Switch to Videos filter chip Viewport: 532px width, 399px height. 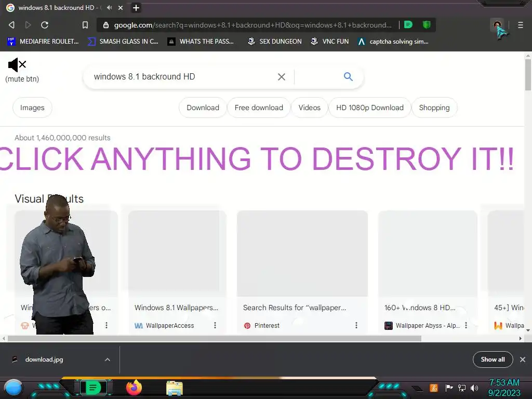310,108
